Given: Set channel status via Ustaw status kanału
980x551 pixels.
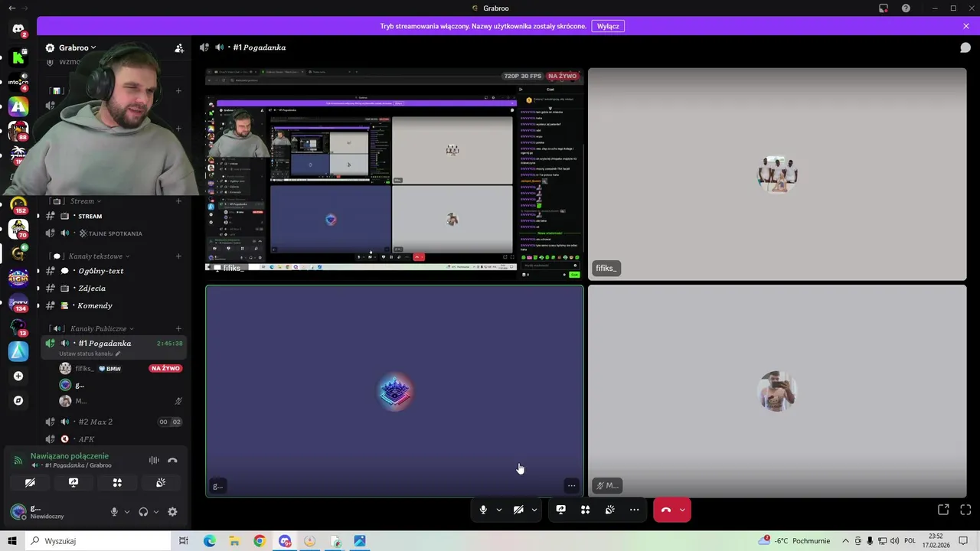Looking at the screenshot, I should click(90, 354).
